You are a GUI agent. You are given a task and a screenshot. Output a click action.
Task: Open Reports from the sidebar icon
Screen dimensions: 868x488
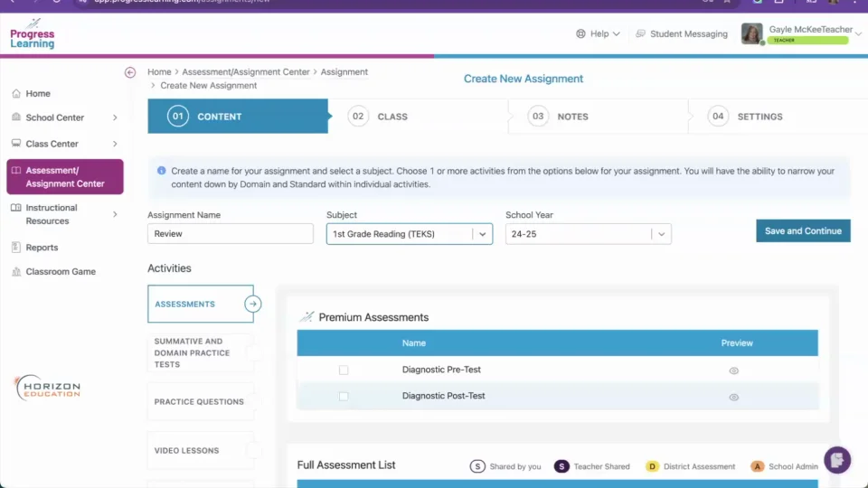coord(16,248)
